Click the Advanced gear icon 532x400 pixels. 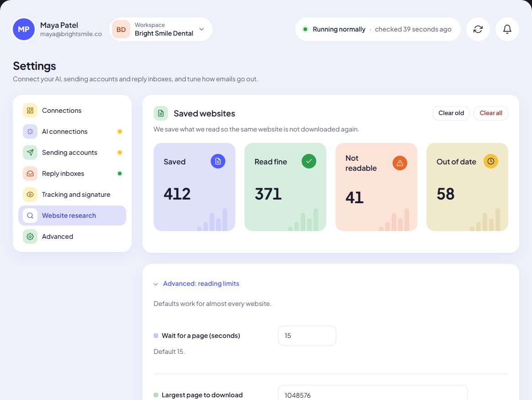click(30, 237)
